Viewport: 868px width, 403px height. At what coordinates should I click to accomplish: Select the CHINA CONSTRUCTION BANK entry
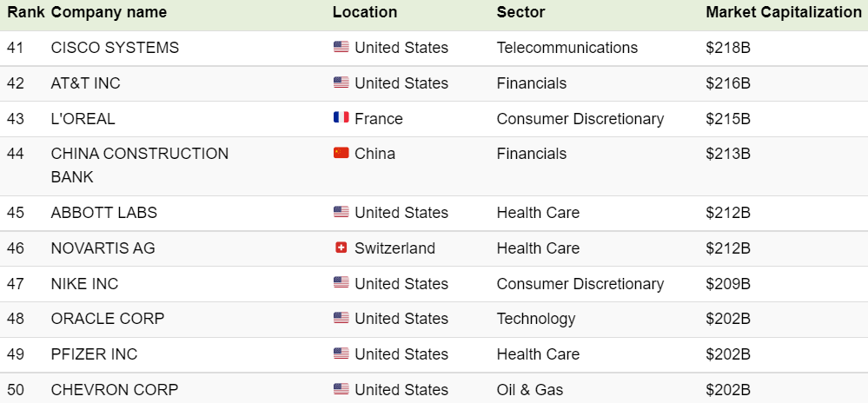click(140, 165)
